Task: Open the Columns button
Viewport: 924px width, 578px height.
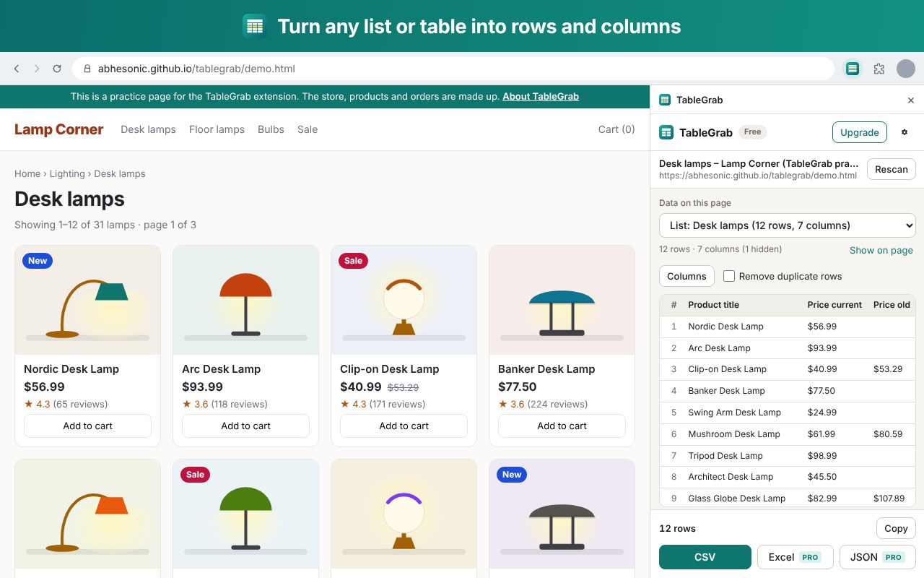Action: 687,276
